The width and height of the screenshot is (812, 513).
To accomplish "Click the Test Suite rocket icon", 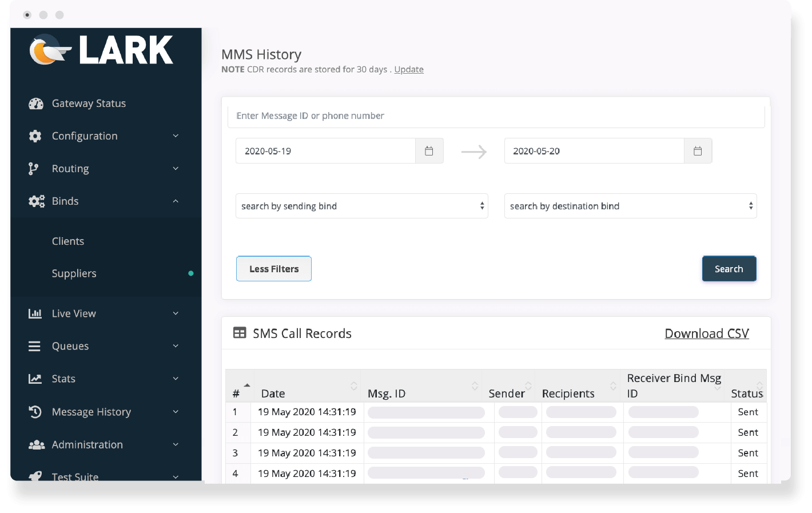I will tap(35, 476).
